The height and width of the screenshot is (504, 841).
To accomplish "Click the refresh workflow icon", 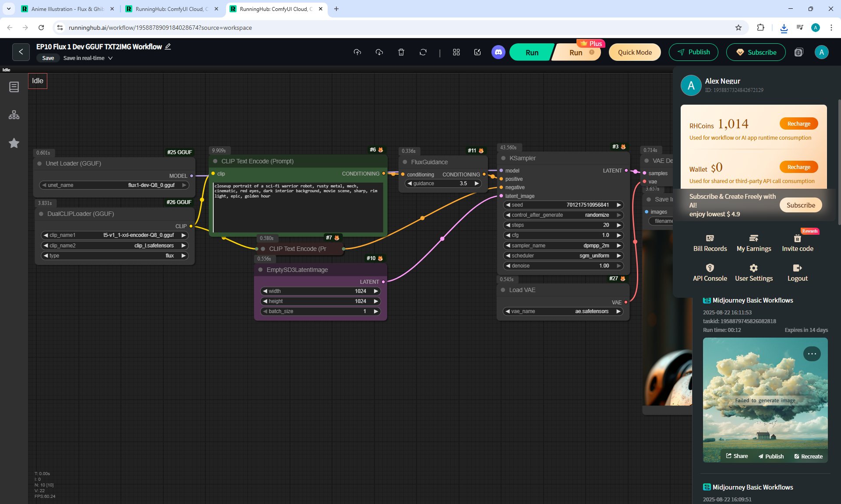I will coord(423,52).
